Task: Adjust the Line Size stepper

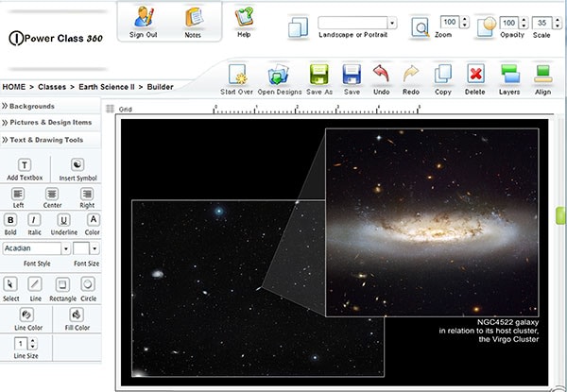Action: tap(33, 343)
